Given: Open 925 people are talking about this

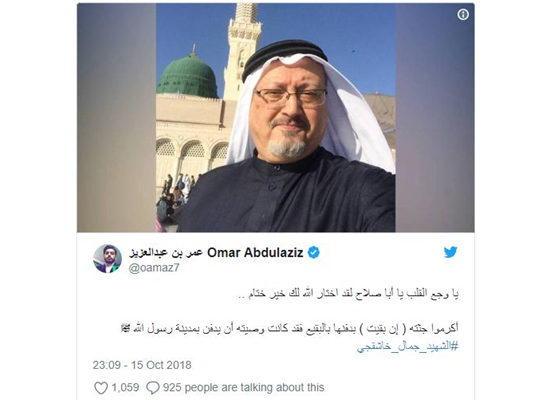Looking at the screenshot, I should coord(243,388).
